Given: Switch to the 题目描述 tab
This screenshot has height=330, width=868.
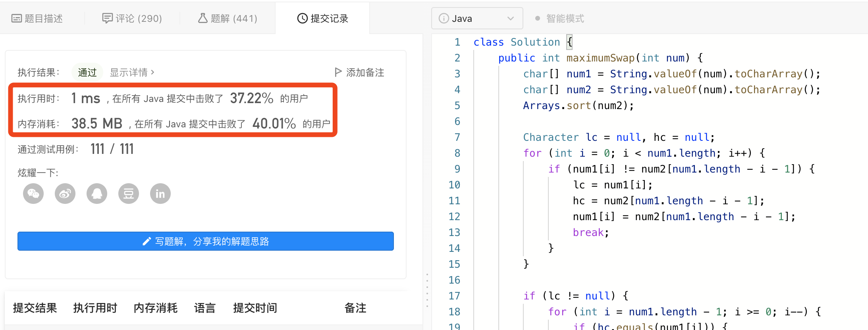Looking at the screenshot, I should pos(37,18).
